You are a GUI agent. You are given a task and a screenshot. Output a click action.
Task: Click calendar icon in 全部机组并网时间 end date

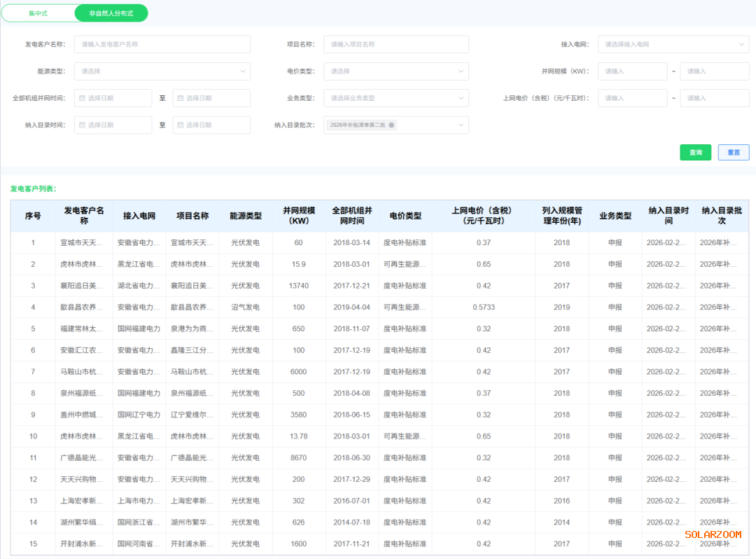[x=180, y=99]
